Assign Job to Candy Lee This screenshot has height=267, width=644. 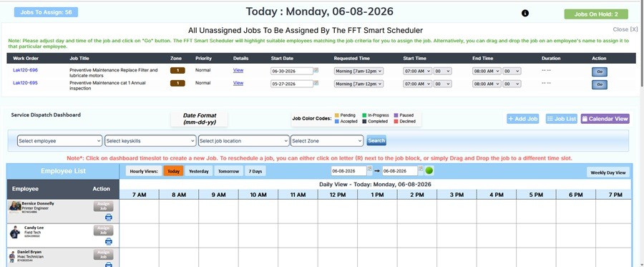103,230
